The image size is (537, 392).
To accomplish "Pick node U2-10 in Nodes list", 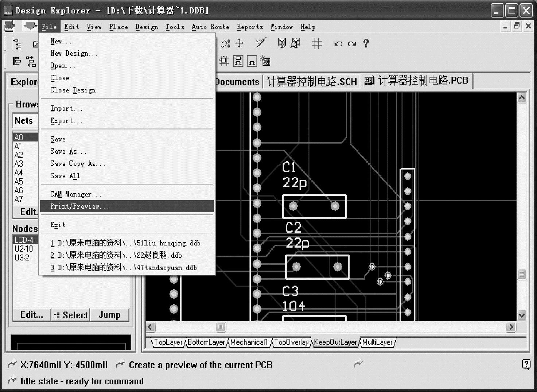I will click(24, 249).
